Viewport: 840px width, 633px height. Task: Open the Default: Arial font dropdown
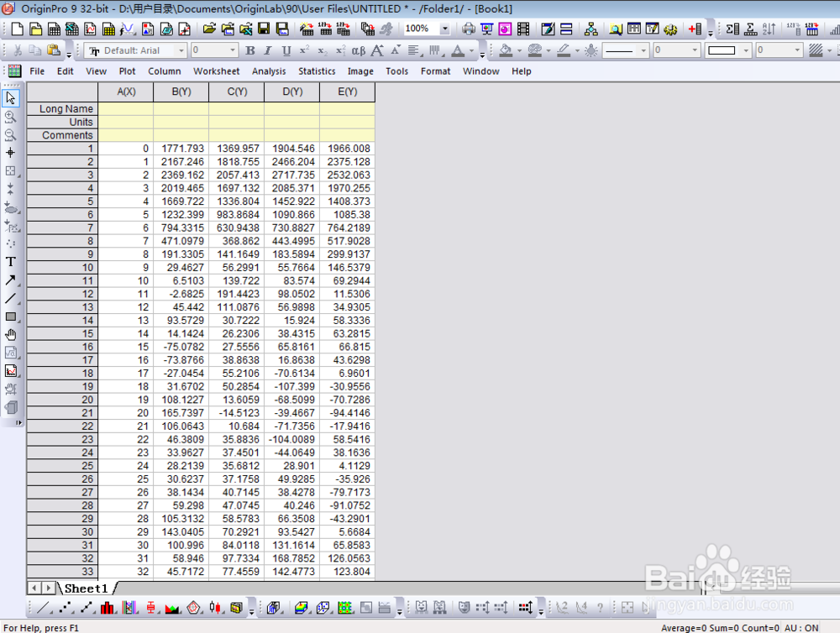coord(181,50)
